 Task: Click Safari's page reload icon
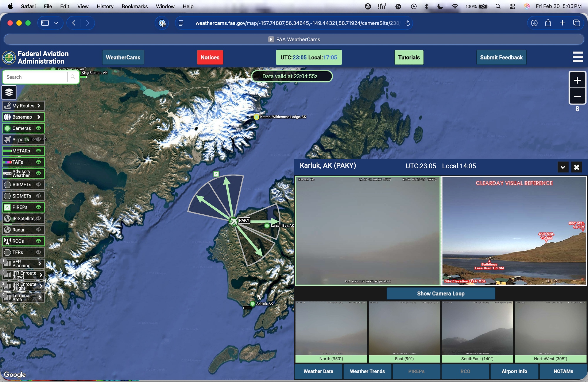pos(407,23)
